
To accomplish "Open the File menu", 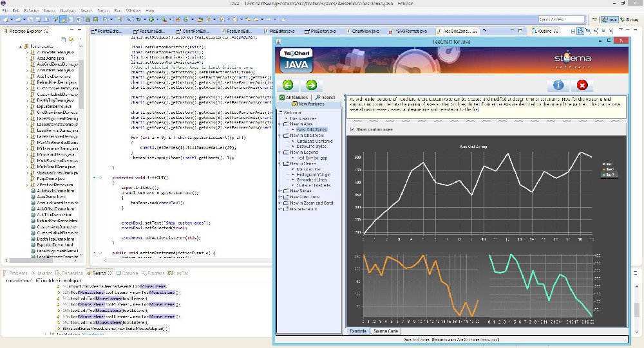I will point(5,10).
